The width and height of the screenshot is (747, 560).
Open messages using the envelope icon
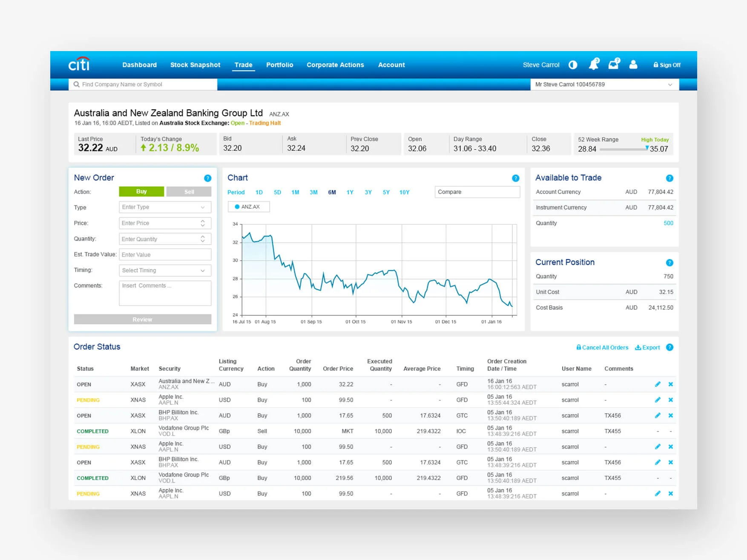613,65
